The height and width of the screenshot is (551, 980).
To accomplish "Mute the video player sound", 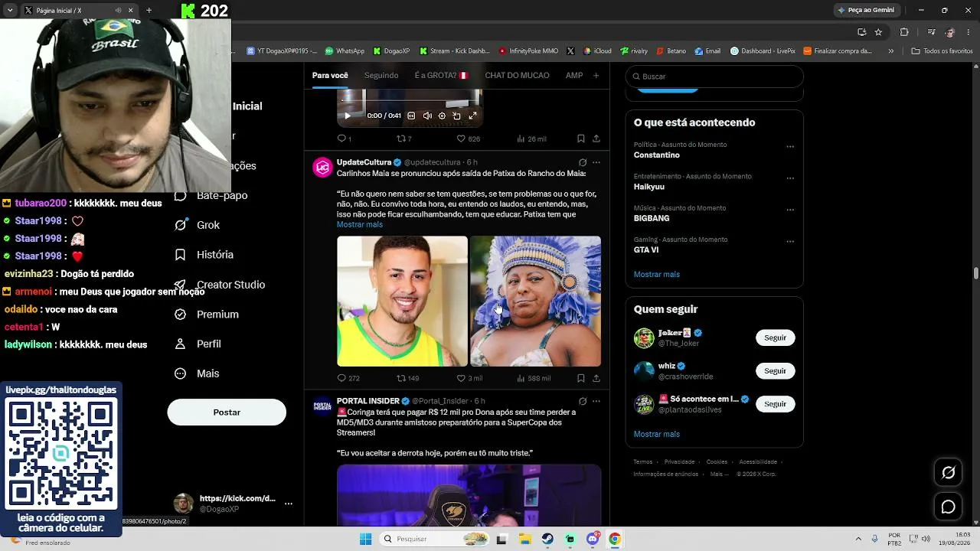I will click(427, 116).
